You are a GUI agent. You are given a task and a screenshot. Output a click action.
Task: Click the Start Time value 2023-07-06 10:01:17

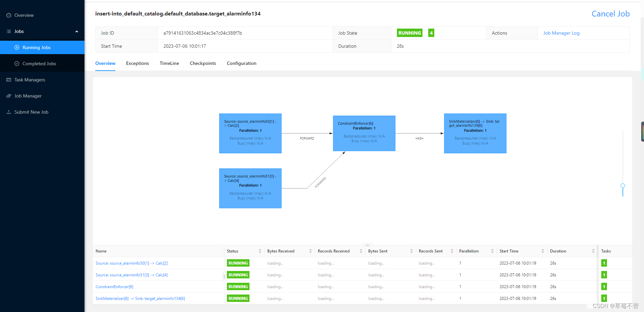point(185,46)
